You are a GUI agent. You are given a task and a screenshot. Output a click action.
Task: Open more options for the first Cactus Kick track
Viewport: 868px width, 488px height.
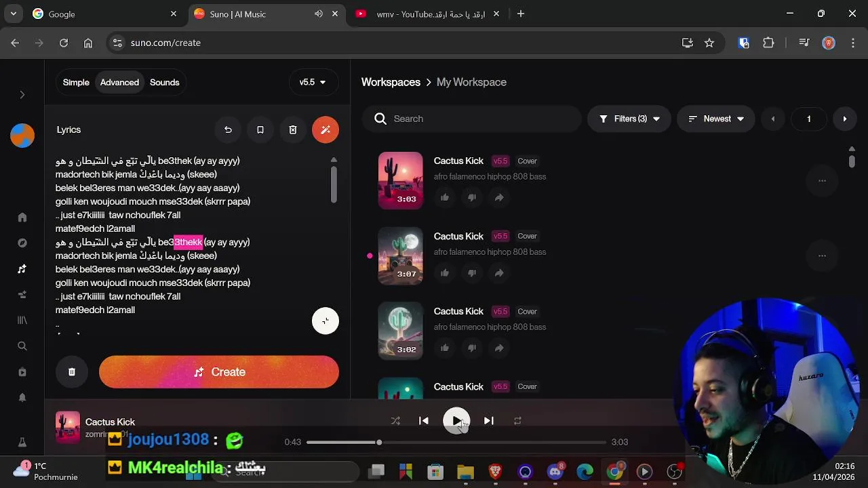(x=822, y=180)
